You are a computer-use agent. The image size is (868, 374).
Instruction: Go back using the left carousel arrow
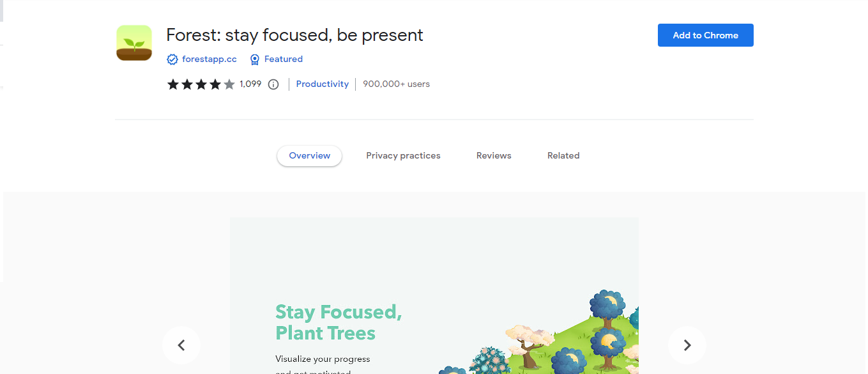181,345
